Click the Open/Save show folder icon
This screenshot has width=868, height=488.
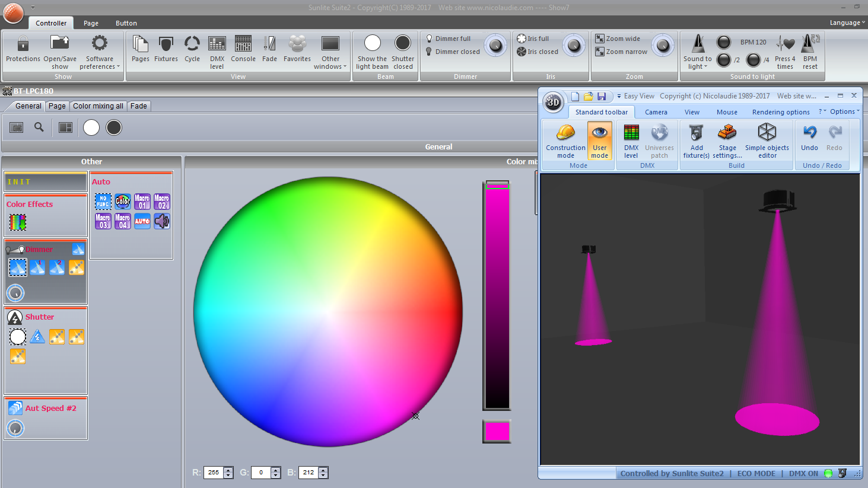(60, 43)
